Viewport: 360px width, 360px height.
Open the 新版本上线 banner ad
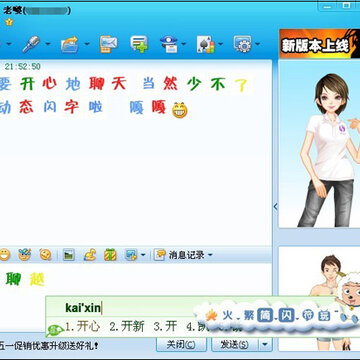pos(320,44)
